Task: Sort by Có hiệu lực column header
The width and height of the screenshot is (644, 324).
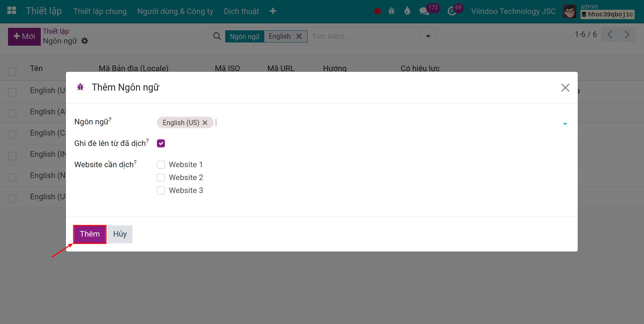Action: 420,68
